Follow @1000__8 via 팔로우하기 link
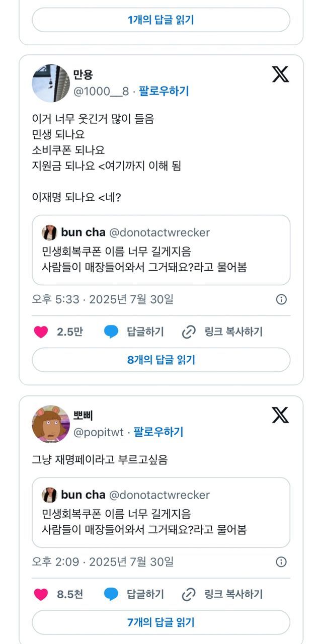The image size is (322, 644). point(164,91)
